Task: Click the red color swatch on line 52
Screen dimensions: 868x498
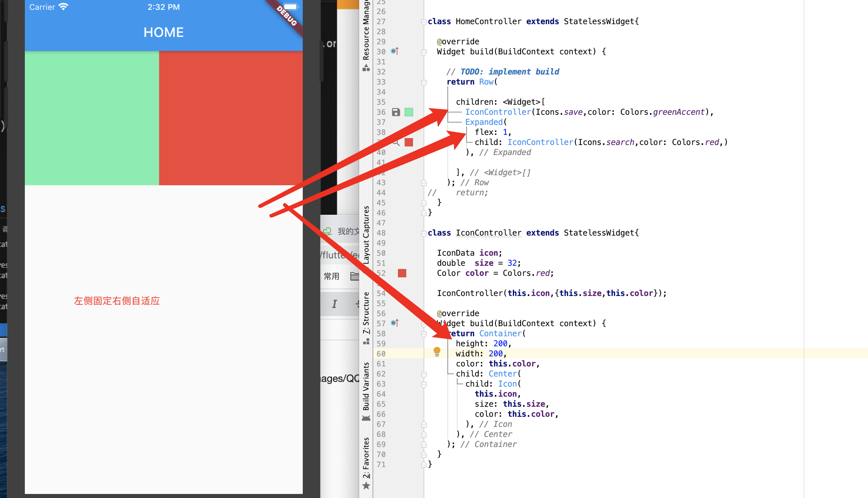Action: tap(402, 273)
